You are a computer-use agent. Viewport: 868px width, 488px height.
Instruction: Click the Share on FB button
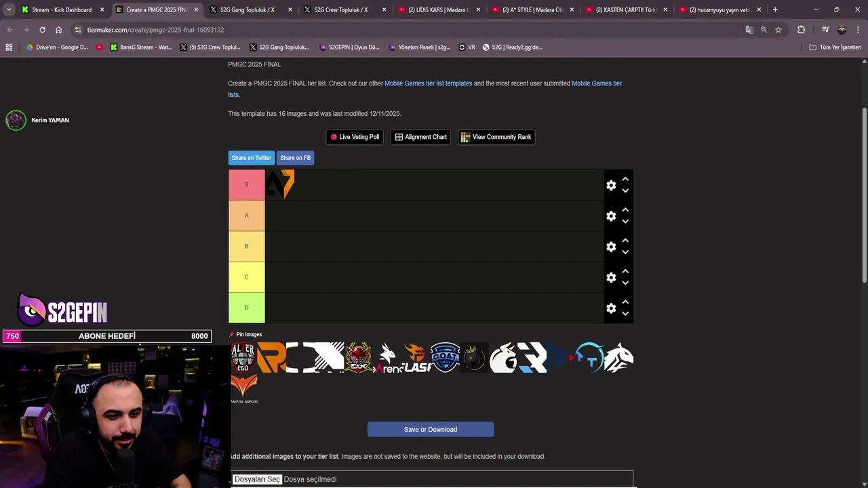click(295, 158)
